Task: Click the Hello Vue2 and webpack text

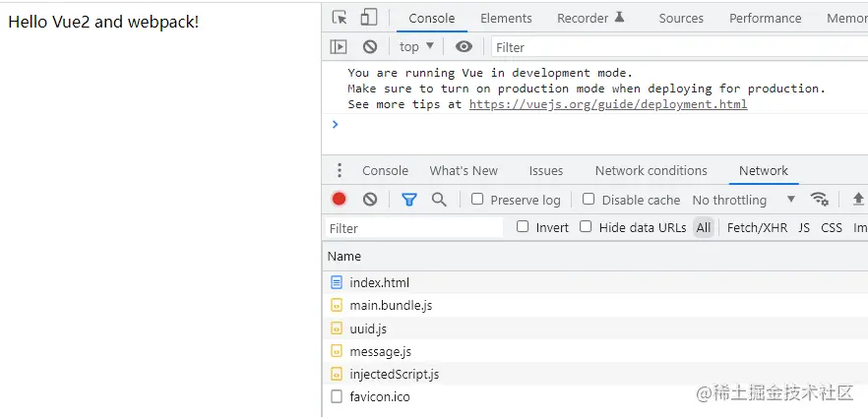Action: click(x=103, y=22)
